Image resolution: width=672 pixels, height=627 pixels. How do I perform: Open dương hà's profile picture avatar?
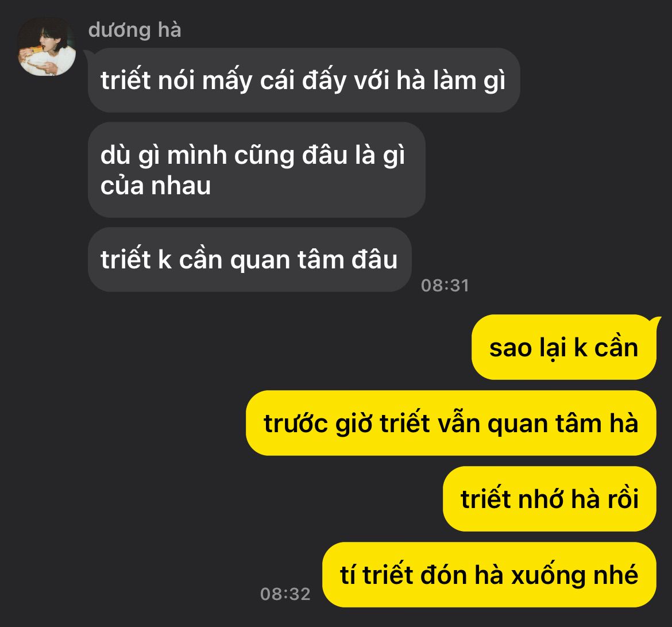[x=47, y=47]
